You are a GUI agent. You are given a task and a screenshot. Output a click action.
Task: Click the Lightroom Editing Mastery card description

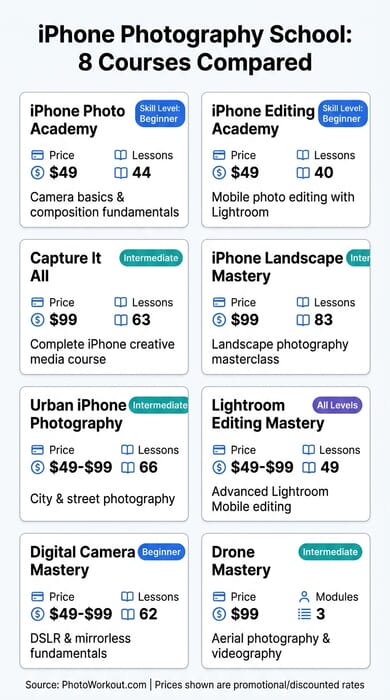[270, 499]
